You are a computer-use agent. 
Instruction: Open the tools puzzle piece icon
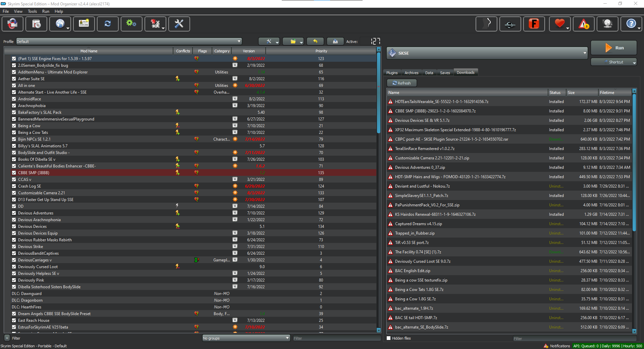[155, 24]
